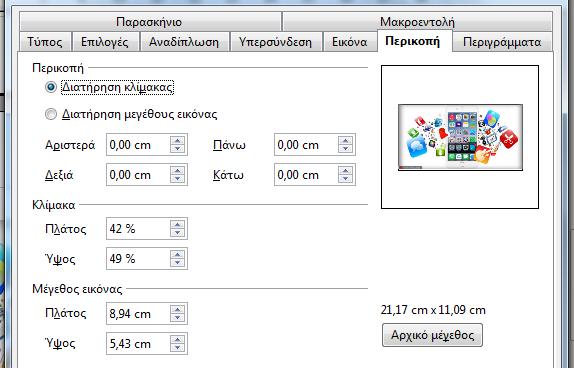The height and width of the screenshot is (368, 574).
Task: Increase the scale Ύψος percentage
Action: [x=178, y=254]
